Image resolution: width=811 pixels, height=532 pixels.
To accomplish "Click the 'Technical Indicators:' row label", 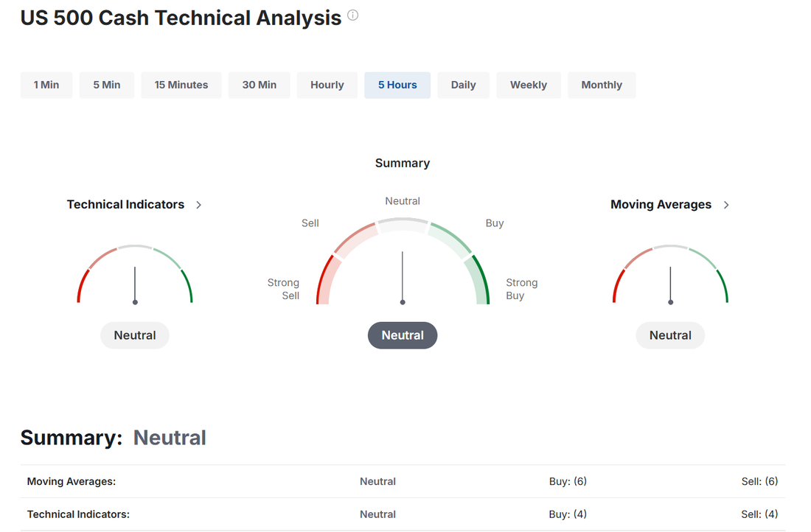I will click(78, 514).
